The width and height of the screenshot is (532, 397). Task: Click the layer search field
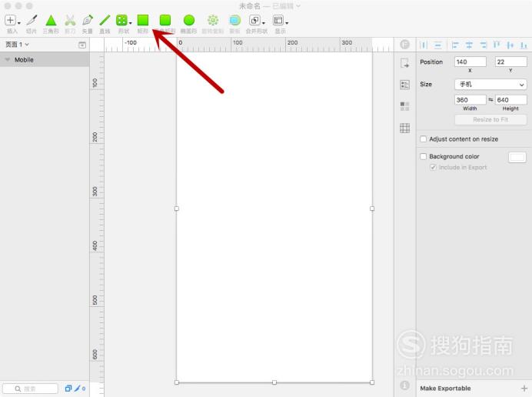point(31,389)
